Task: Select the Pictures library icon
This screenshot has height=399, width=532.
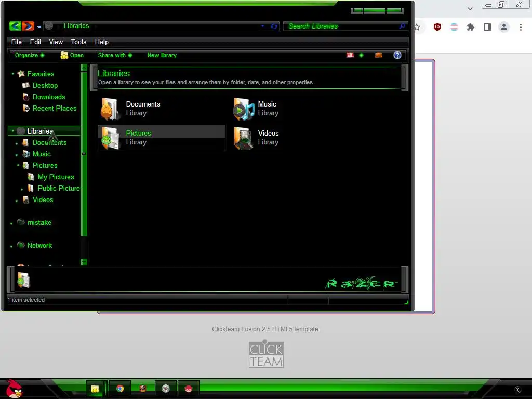Action: (x=110, y=138)
